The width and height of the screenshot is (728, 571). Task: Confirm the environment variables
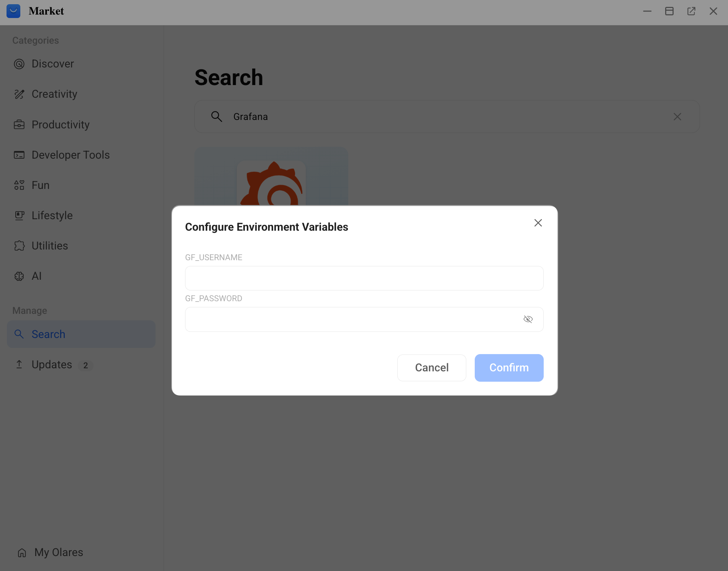pyautogui.click(x=509, y=368)
